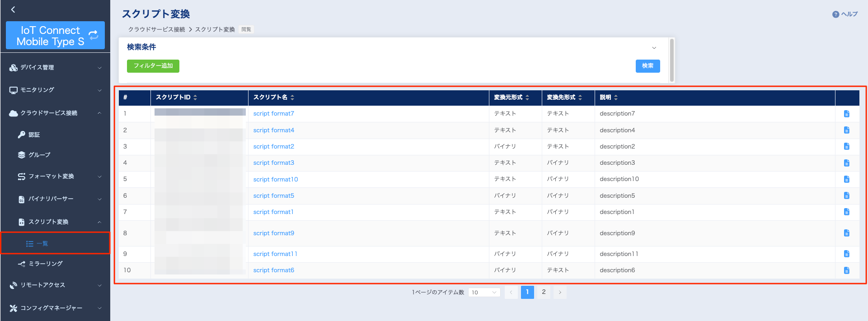Select the 一覧 menu item

(x=55, y=244)
